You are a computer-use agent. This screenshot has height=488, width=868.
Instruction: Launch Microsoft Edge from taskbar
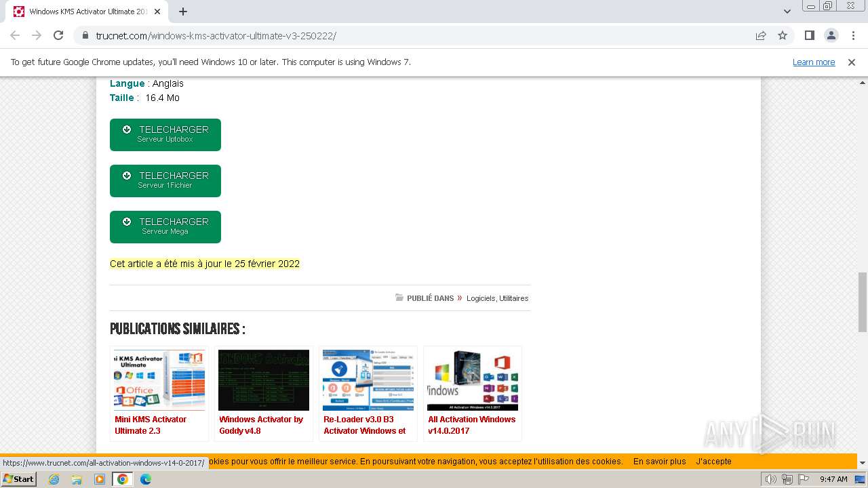coord(146,479)
